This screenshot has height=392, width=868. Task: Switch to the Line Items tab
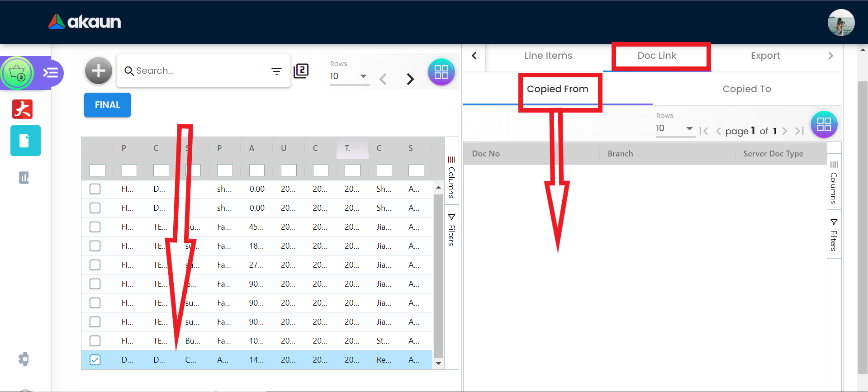(x=548, y=56)
